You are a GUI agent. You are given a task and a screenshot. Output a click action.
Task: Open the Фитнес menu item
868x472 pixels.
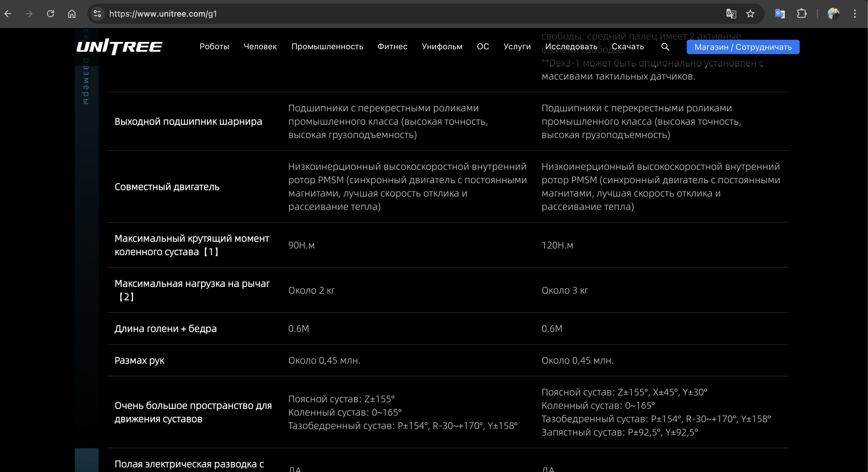coord(392,47)
